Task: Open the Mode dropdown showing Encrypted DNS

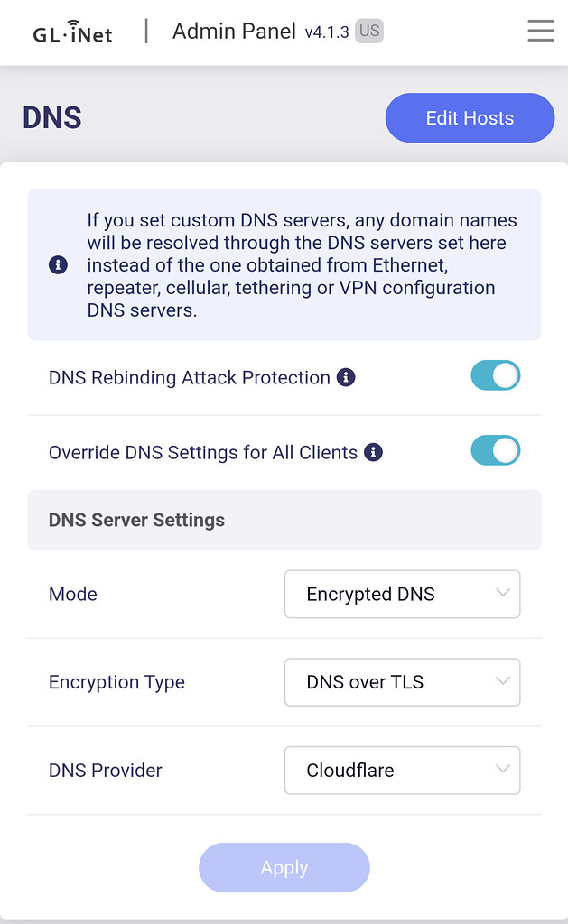Action: 402,594
